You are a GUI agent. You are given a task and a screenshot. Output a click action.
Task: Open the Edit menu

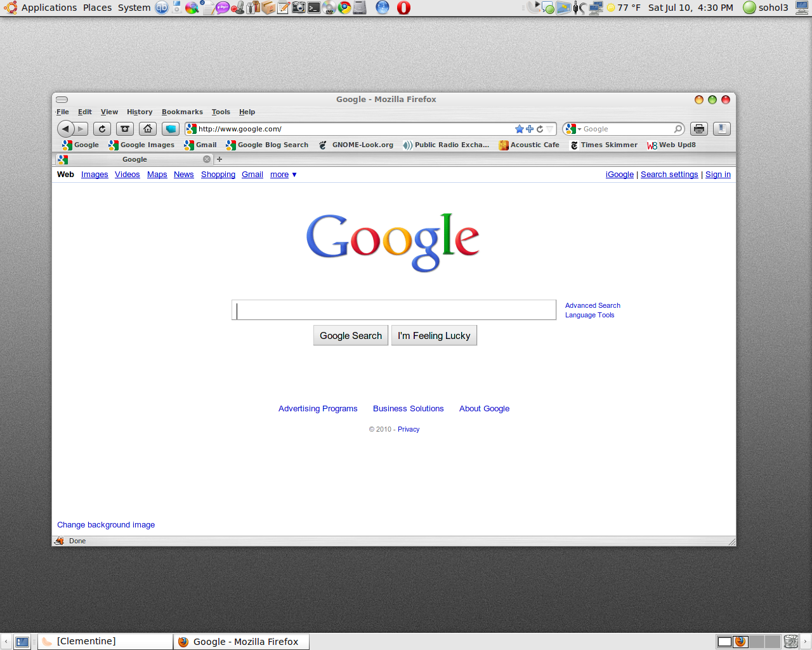coord(85,112)
